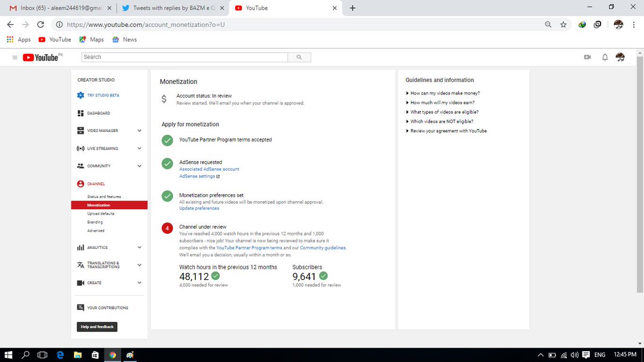This screenshot has width=644, height=362.
Task: Expand 'Which videos are NOT eligible?'
Action: 440,121
